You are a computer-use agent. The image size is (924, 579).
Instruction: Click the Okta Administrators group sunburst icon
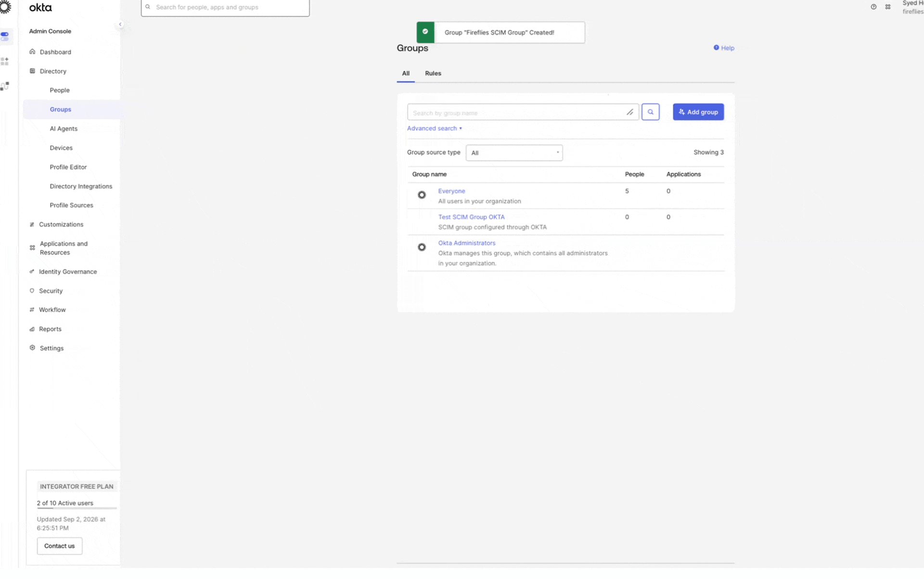(422, 248)
